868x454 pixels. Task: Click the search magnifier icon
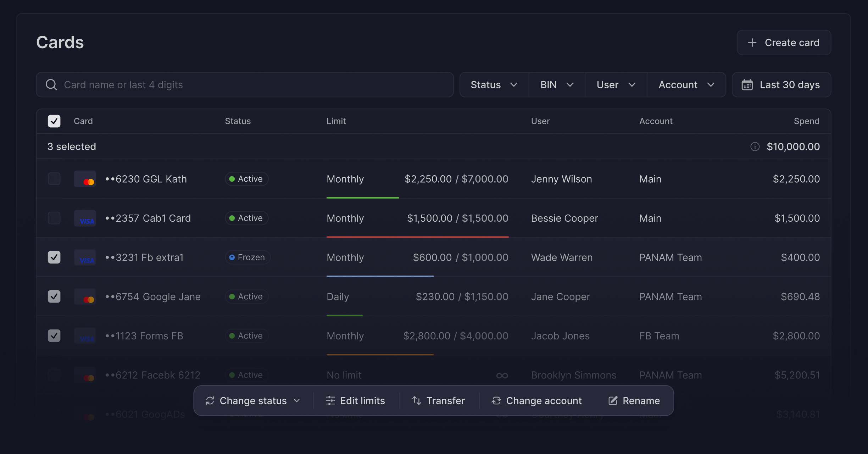coord(51,85)
